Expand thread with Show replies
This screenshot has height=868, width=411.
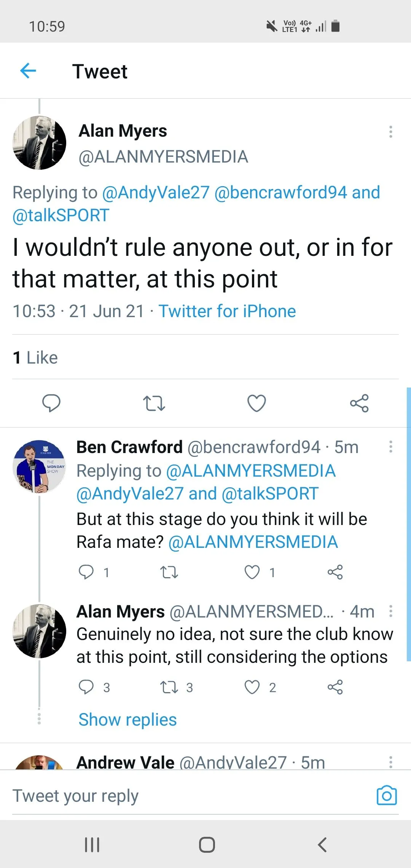[x=127, y=720]
